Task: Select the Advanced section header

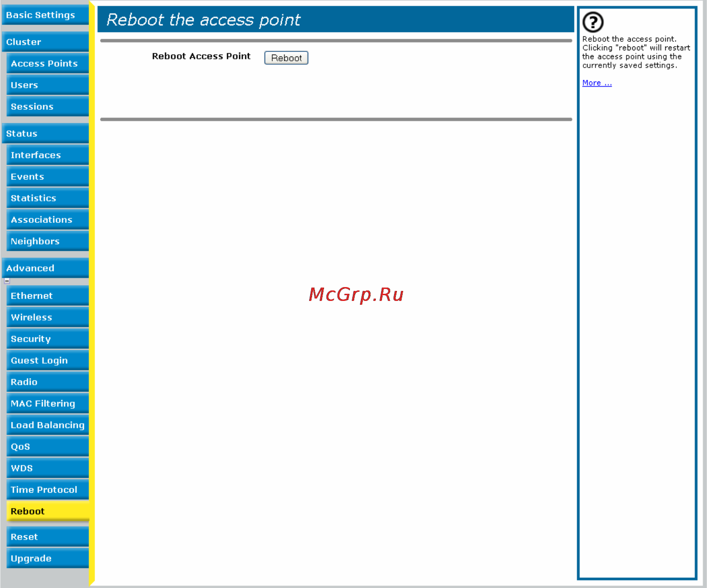Action: (x=45, y=268)
